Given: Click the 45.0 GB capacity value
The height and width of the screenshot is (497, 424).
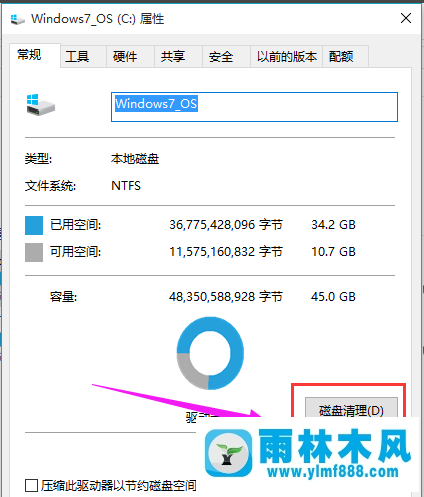Looking at the screenshot, I should pyautogui.click(x=333, y=297).
